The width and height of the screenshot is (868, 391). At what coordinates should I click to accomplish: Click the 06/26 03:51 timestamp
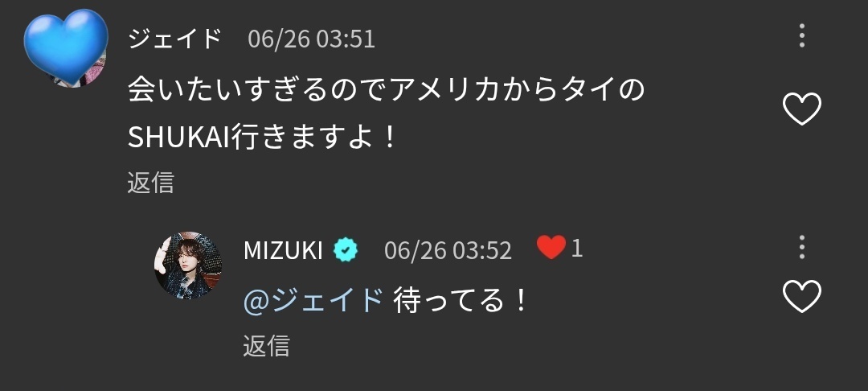click(x=312, y=39)
